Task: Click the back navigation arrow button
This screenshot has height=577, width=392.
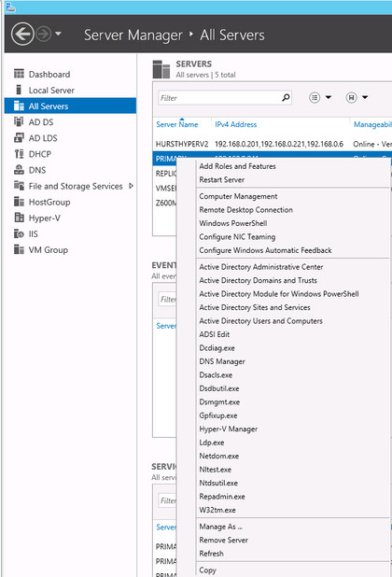Action: pos(22,35)
